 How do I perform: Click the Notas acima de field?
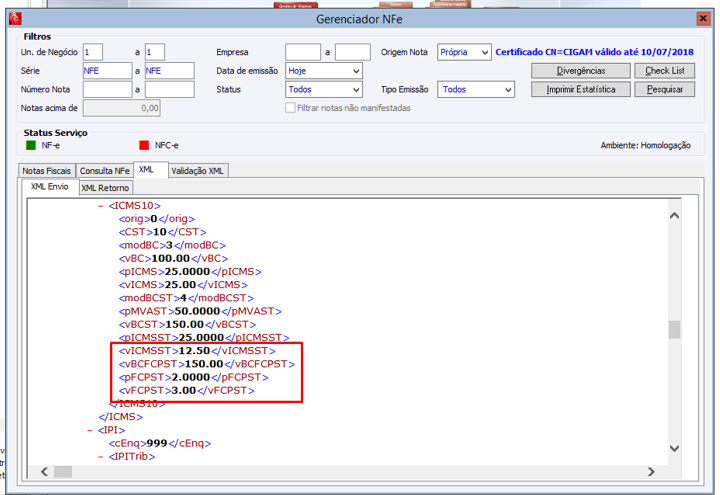122,108
